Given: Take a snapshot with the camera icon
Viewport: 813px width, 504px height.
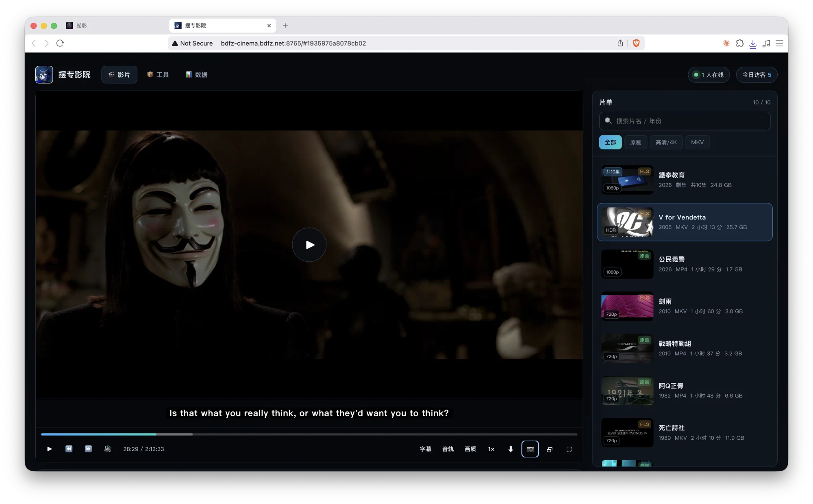Looking at the screenshot, I should tap(530, 449).
